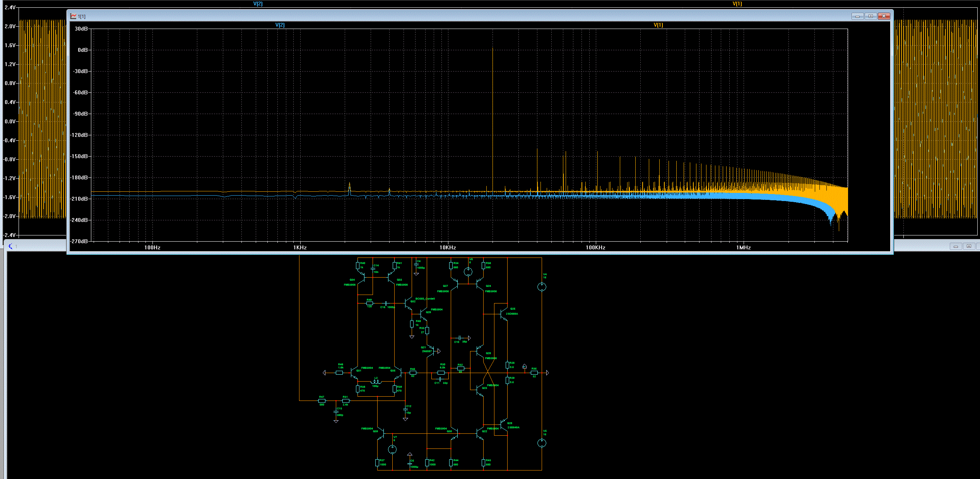Click the L2 100µ inductor symbol
Screen dimensions: 980x479
tap(376, 382)
